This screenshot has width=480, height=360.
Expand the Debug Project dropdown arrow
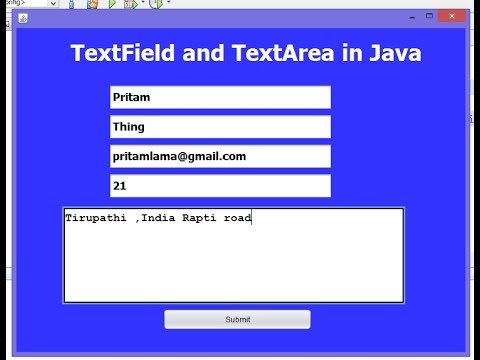pyautogui.click(x=143, y=2)
